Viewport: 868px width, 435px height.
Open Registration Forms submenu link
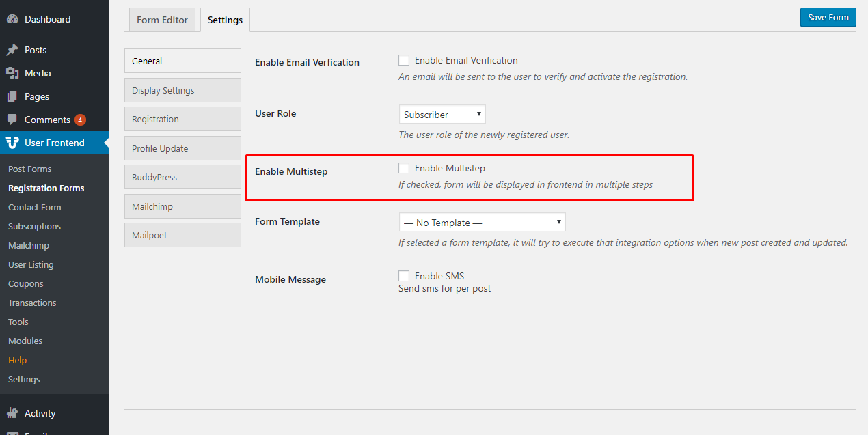tap(46, 188)
